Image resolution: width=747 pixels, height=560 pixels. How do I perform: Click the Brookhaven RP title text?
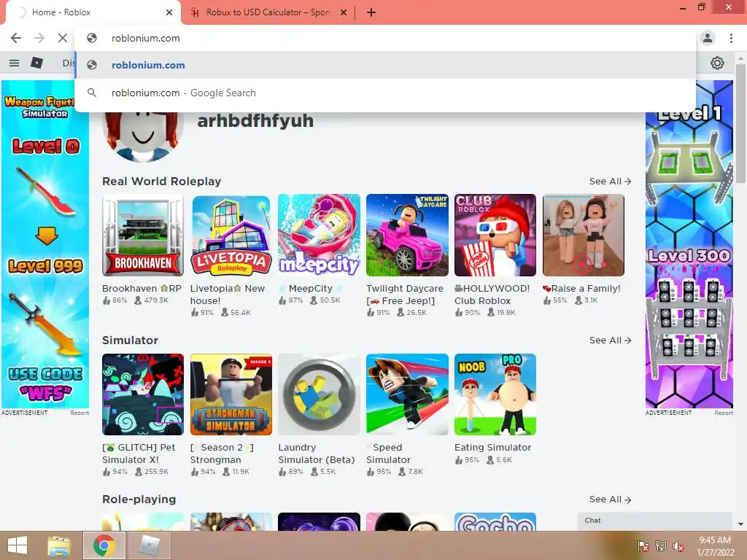click(x=142, y=289)
